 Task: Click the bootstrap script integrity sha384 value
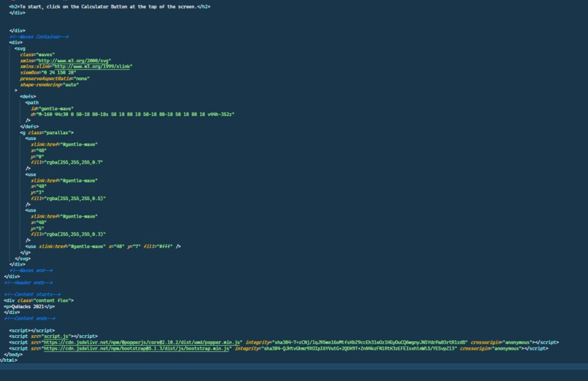coord(360,348)
